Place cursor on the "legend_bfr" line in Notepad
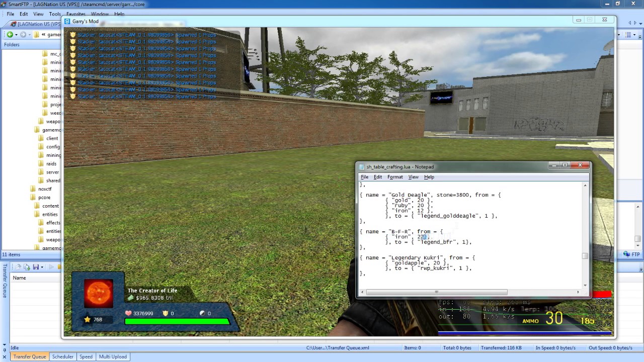The width and height of the screenshot is (644, 362). coord(428,242)
